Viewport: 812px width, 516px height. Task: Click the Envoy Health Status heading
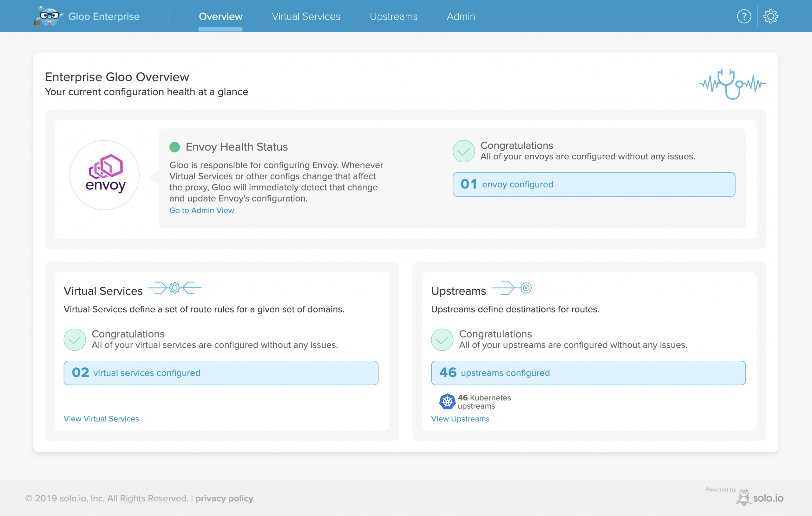(x=236, y=147)
